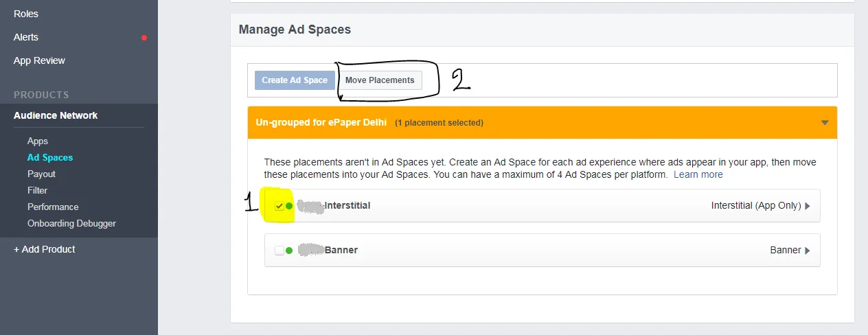Click the red Alerts notification dot

pos(144,38)
